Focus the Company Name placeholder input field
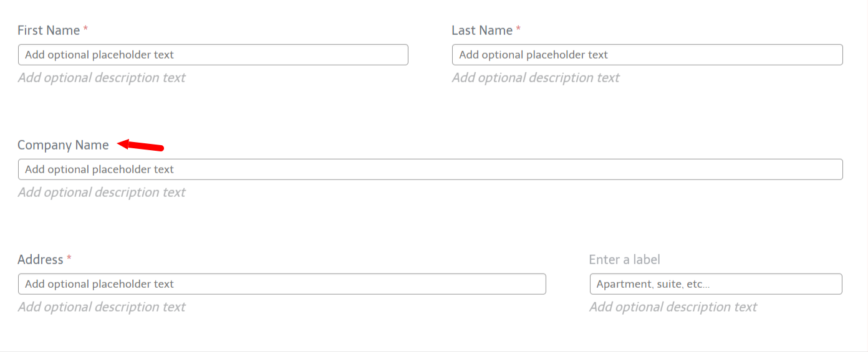 click(430, 169)
